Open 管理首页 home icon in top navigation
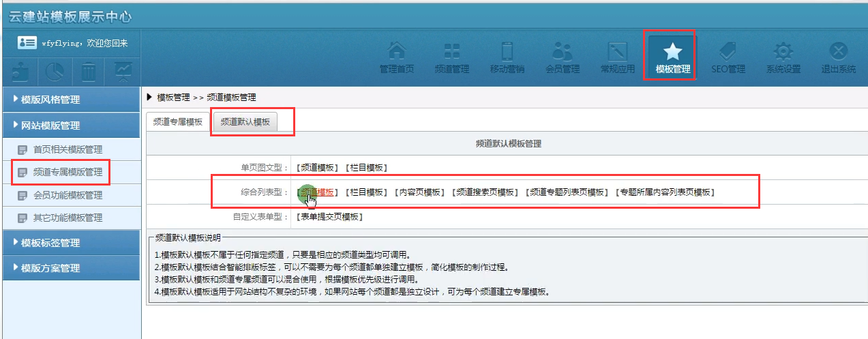The width and height of the screenshot is (868, 339). pos(397,57)
